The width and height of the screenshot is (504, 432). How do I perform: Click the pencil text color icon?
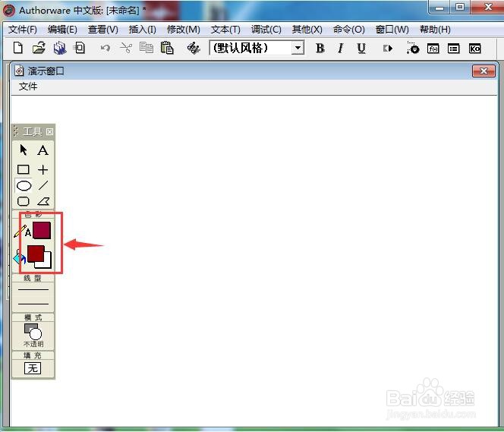(22, 232)
